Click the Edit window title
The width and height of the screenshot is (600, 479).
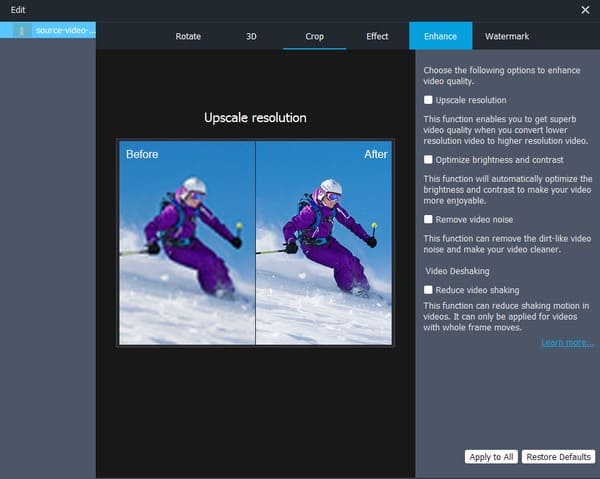pos(19,9)
